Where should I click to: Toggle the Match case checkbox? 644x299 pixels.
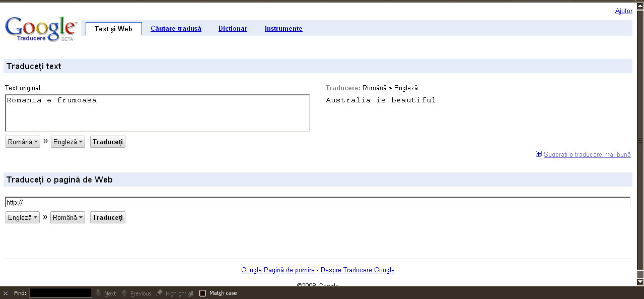click(203, 293)
